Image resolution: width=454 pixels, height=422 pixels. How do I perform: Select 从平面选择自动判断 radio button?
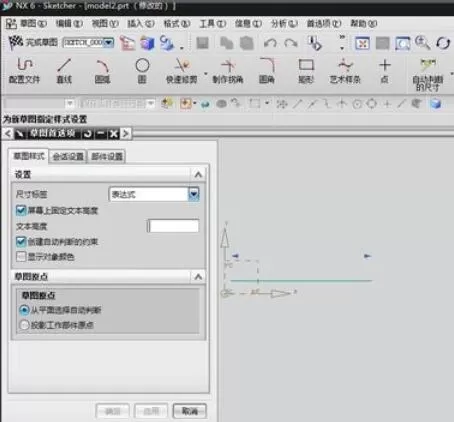point(24,310)
